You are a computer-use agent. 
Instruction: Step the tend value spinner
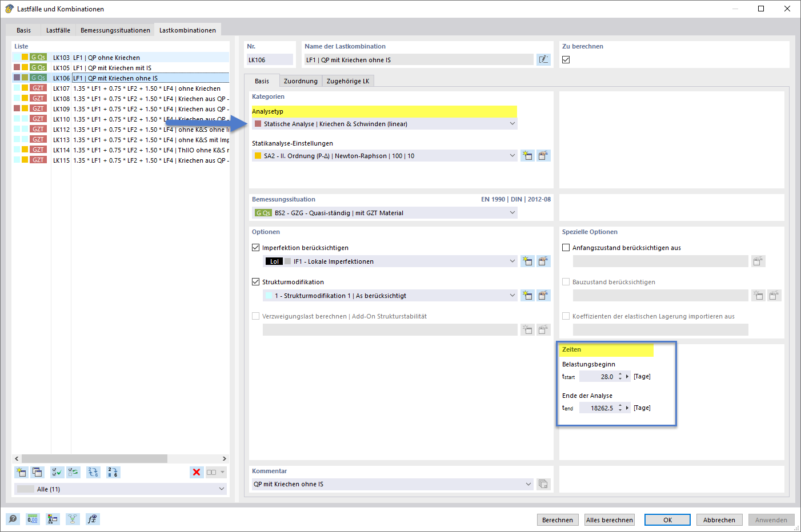point(620,408)
